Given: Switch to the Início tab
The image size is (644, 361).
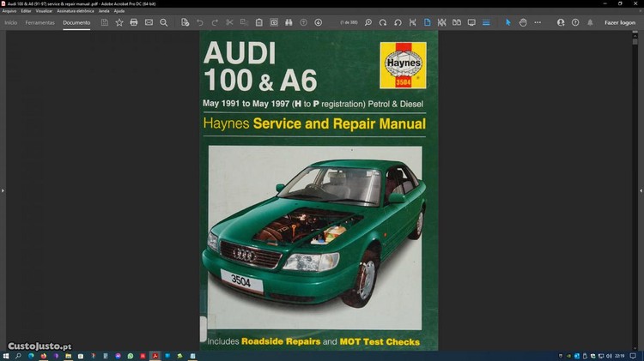Looking at the screenshot, I should (x=11, y=22).
